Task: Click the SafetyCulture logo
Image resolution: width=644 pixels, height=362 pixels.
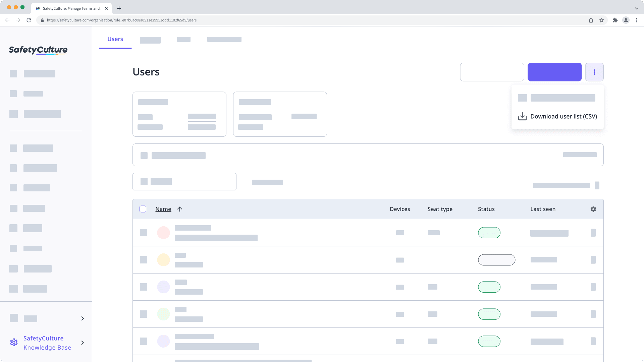Action: 38,50
